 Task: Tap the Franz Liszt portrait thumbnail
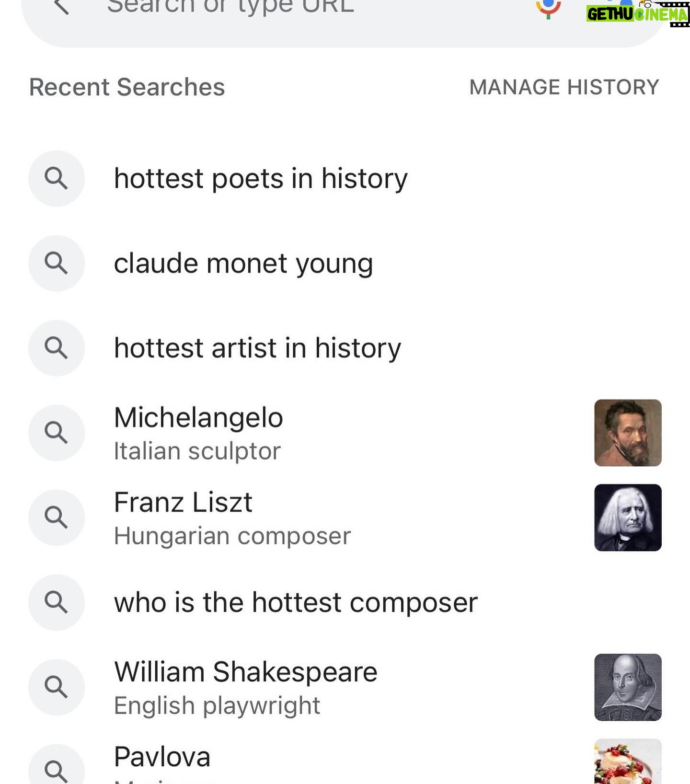pos(628,518)
